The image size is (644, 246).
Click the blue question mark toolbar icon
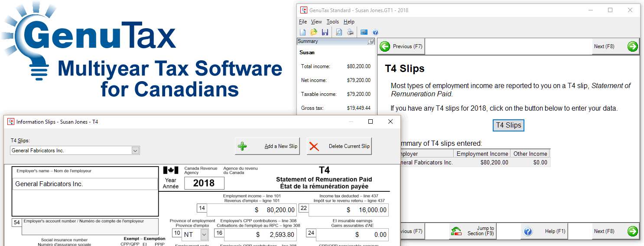pos(375,32)
